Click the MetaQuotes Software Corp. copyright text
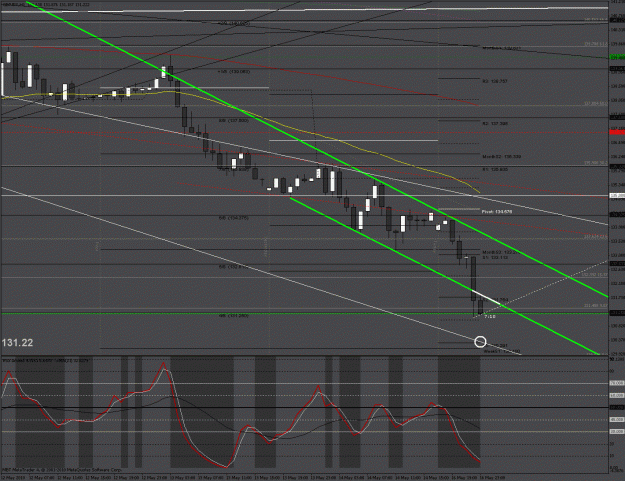Image resolution: width=625 pixels, height=481 pixels. click(61, 470)
